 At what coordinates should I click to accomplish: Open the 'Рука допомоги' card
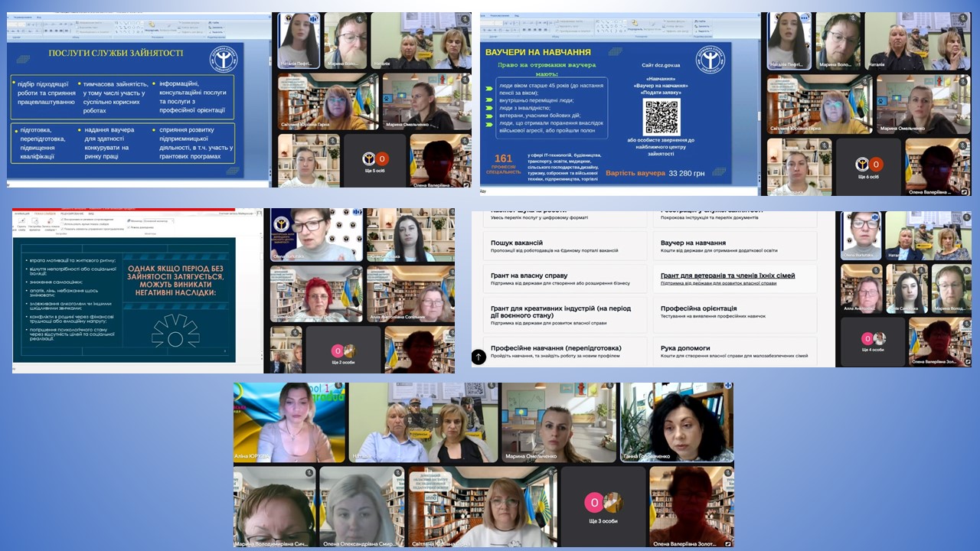click(734, 351)
